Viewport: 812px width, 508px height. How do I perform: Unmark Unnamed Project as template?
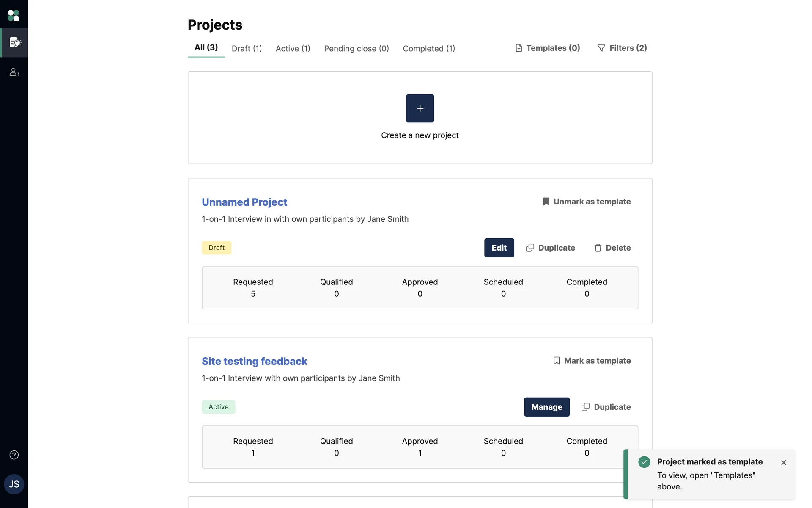pos(586,202)
